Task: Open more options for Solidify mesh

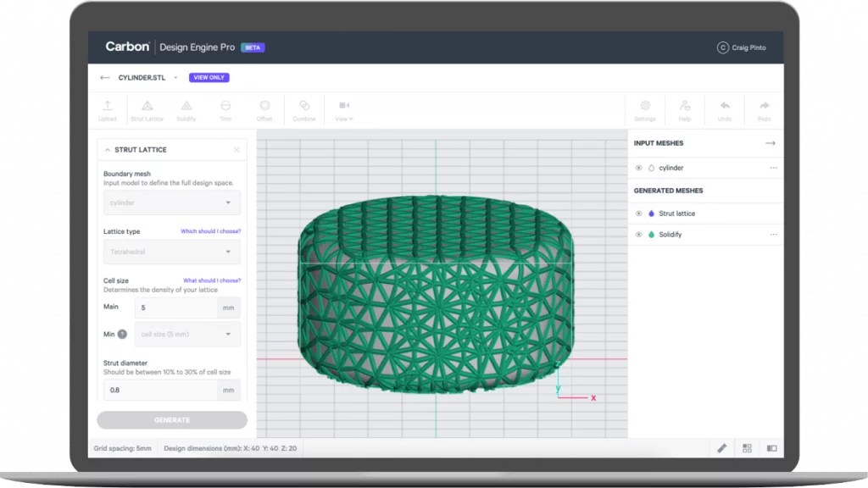Action: (773, 235)
